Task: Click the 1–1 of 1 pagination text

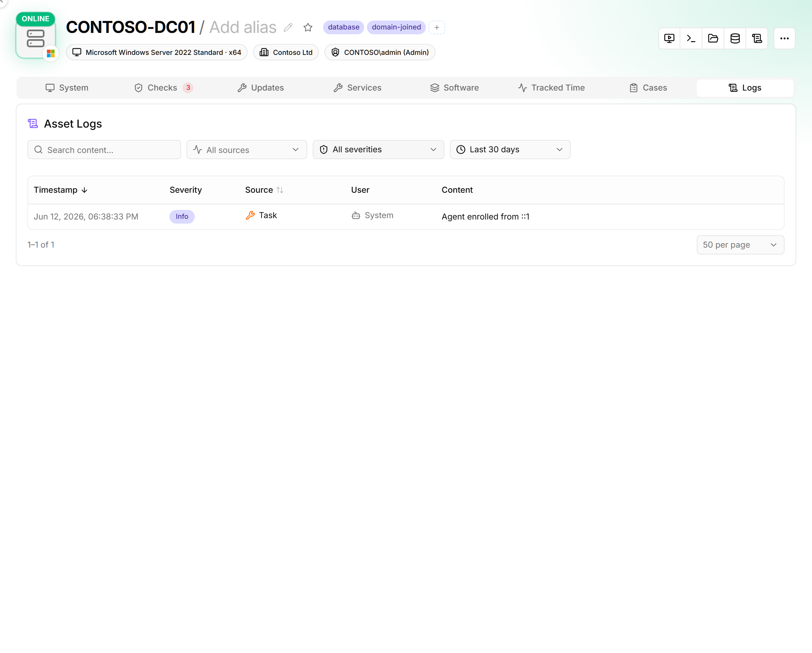Action: pyautogui.click(x=41, y=245)
